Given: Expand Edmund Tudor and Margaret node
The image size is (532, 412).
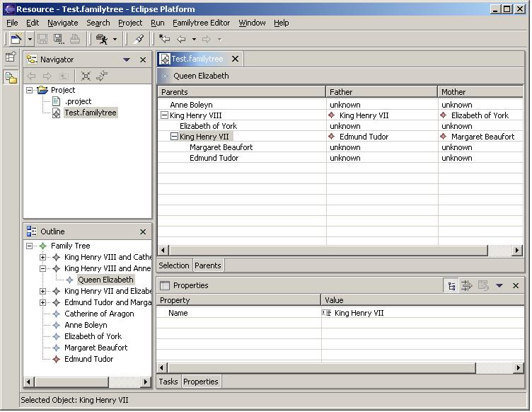Looking at the screenshot, I should [42, 302].
